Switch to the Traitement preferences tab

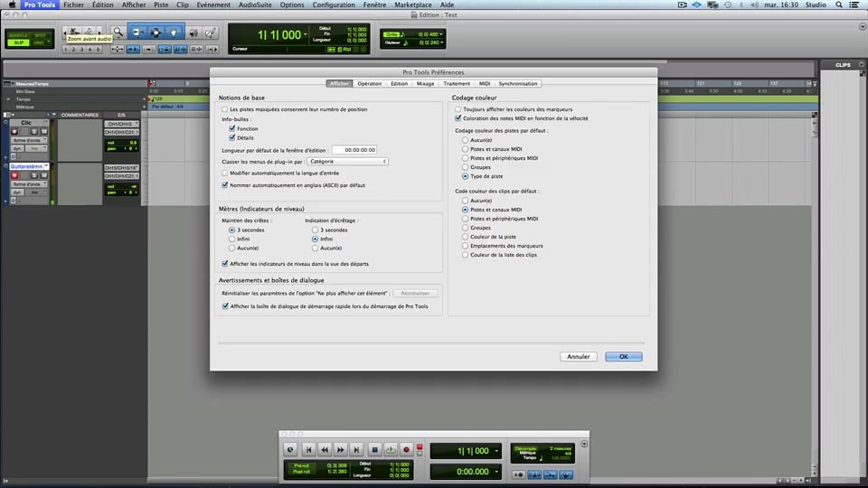point(456,83)
